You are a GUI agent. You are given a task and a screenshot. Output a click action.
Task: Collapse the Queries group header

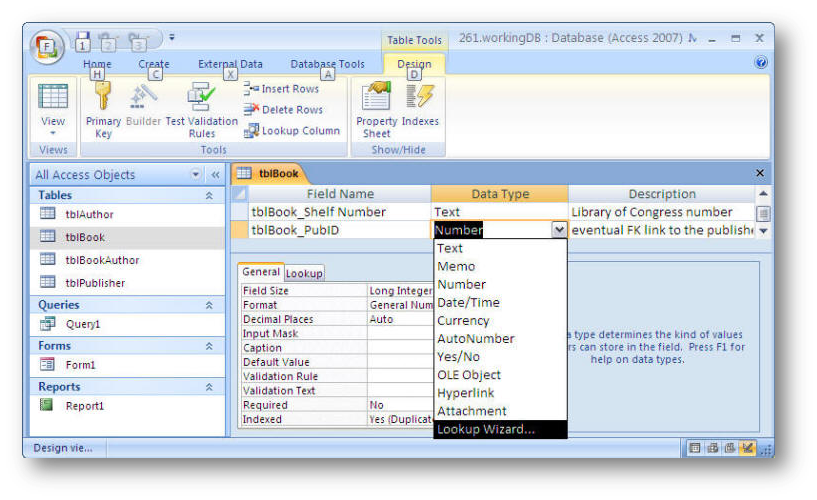208,305
